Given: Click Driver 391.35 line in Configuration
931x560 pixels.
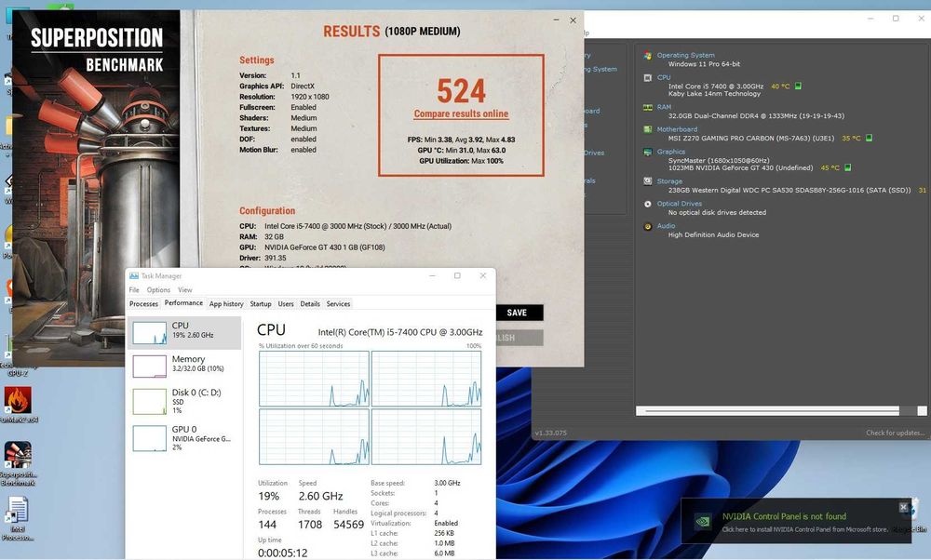Looking at the screenshot, I should click(x=263, y=258).
